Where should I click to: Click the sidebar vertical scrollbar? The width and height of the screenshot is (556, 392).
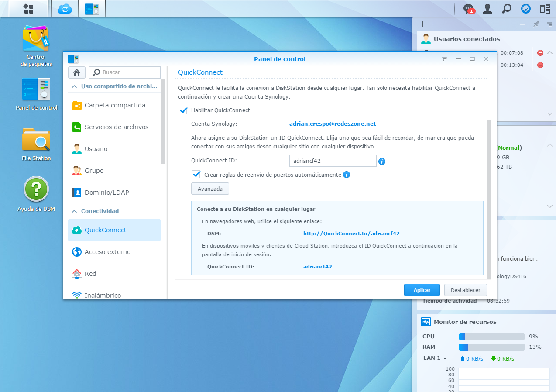[163, 121]
